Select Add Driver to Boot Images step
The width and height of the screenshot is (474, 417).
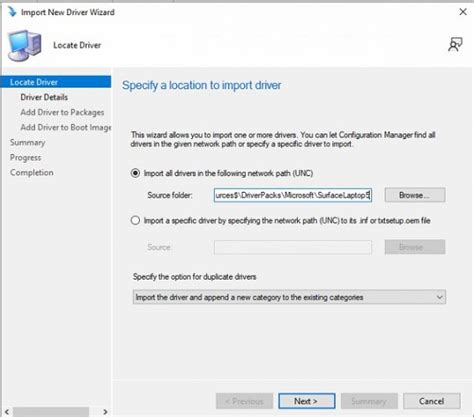(x=66, y=127)
